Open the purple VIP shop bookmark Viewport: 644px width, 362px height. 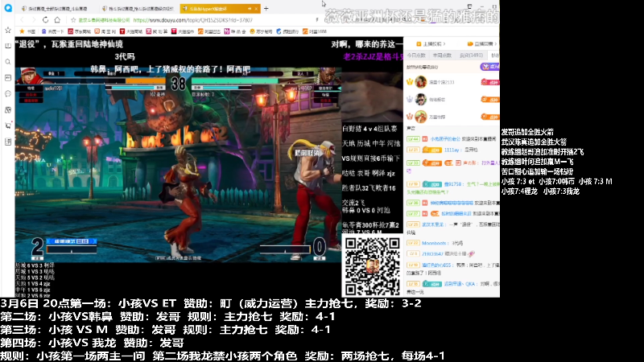tap(236, 31)
